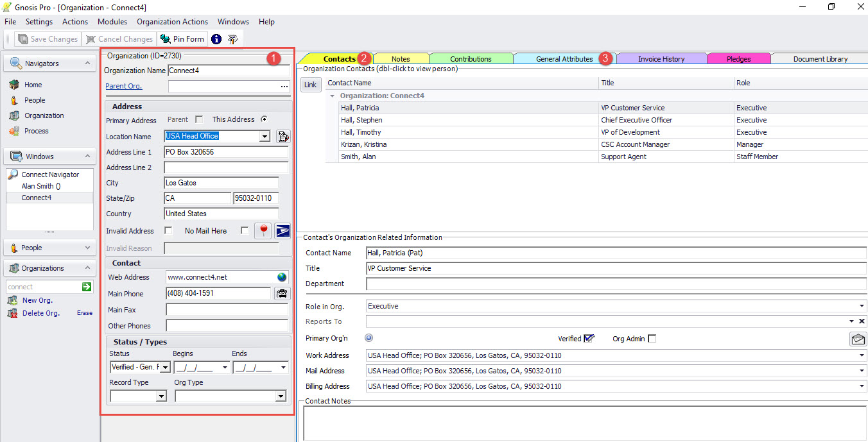Open the Record Type dropdown
This screenshot has height=442, width=868.
161,396
